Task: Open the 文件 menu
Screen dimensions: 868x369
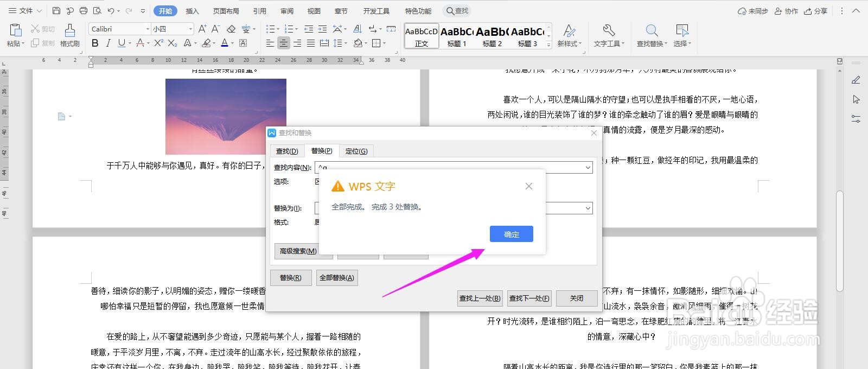Action: tap(25, 11)
